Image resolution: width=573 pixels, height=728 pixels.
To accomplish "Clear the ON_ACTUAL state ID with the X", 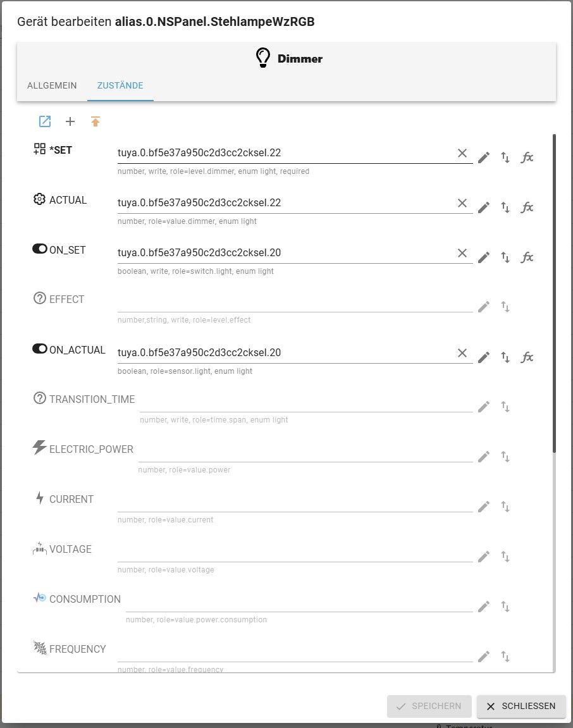I will click(x=462, y=353).
